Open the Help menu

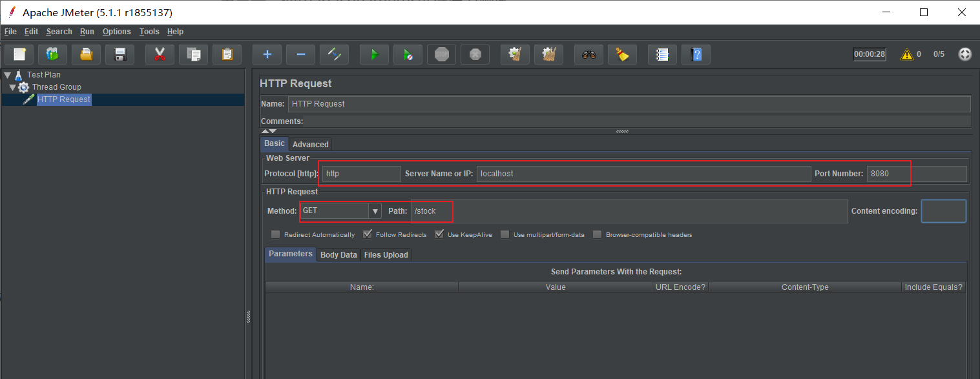coord(175,32)
